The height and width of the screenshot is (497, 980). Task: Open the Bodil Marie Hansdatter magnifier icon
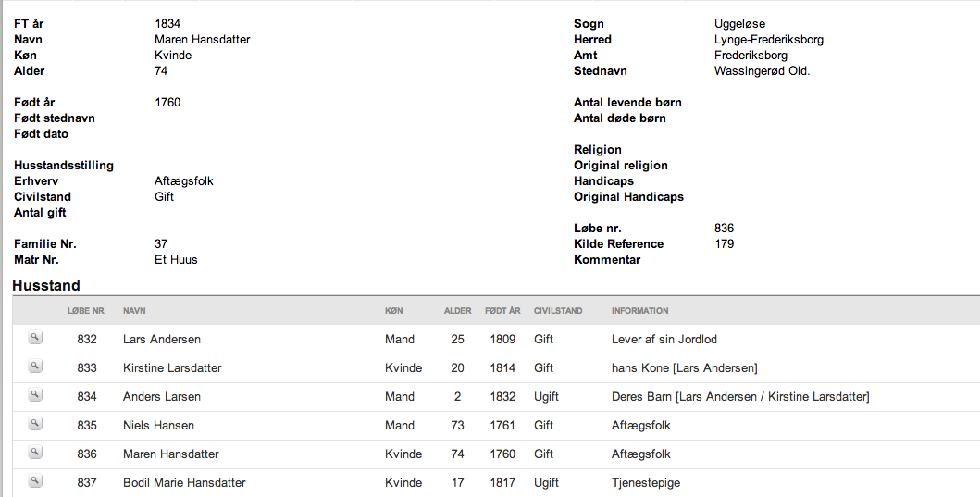[35, 481]
